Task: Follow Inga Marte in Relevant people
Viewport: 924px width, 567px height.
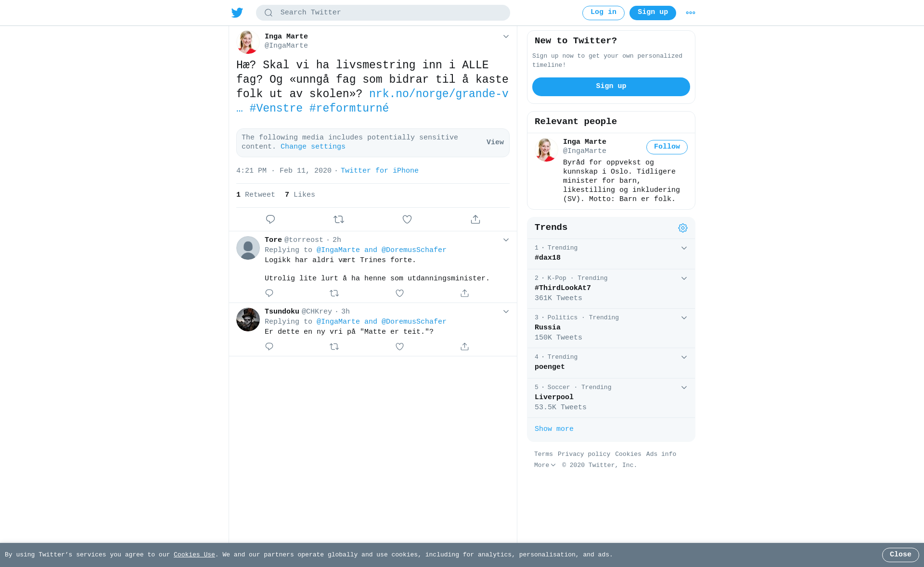Action: pyautogui.click(x=667, y=147)
